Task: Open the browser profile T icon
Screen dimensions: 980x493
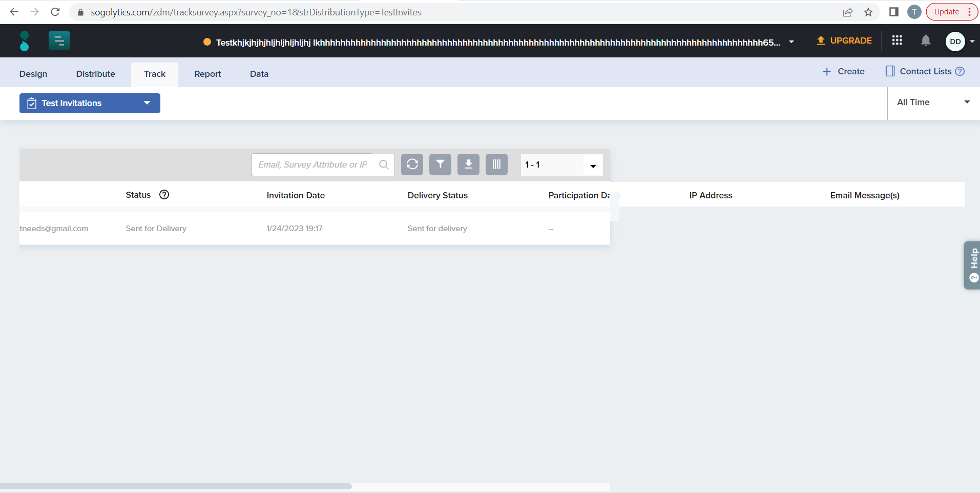Action: (914, 12)
